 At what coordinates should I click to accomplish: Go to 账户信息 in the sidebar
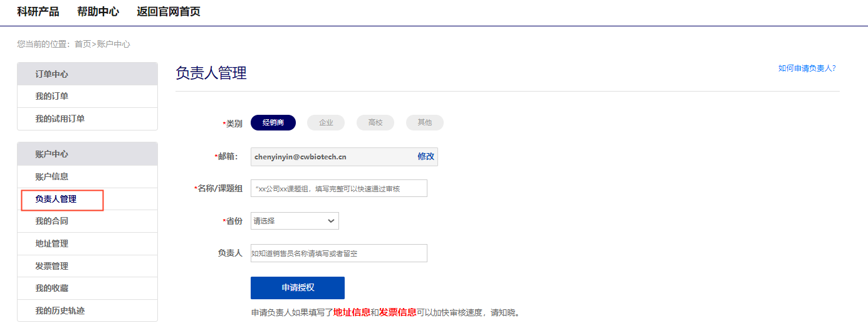(x=52, y=177)
